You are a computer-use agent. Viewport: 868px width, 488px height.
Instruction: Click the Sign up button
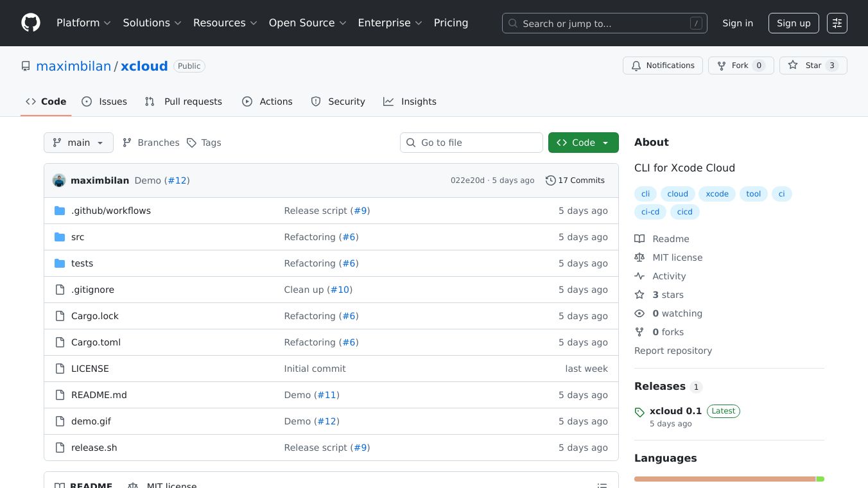(794, 23)
